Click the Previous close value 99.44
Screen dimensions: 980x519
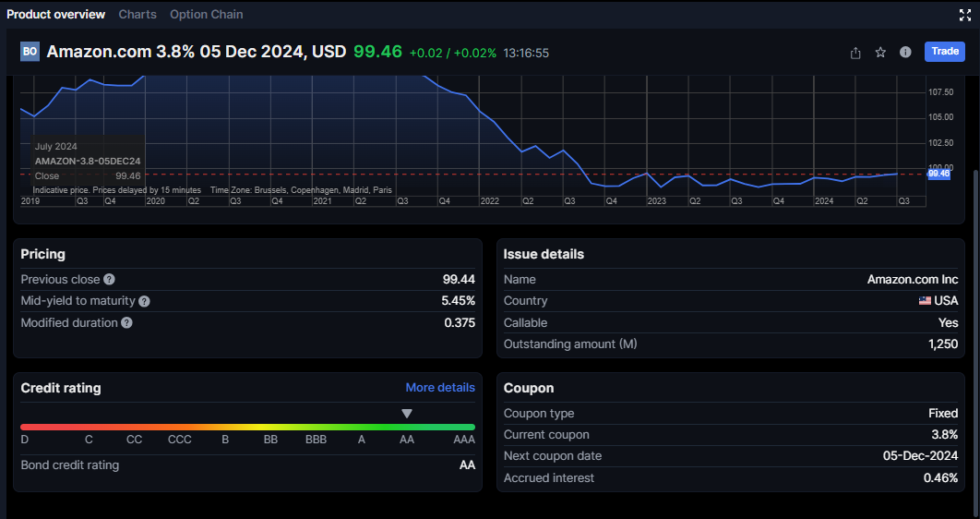[x=459, y=280]
